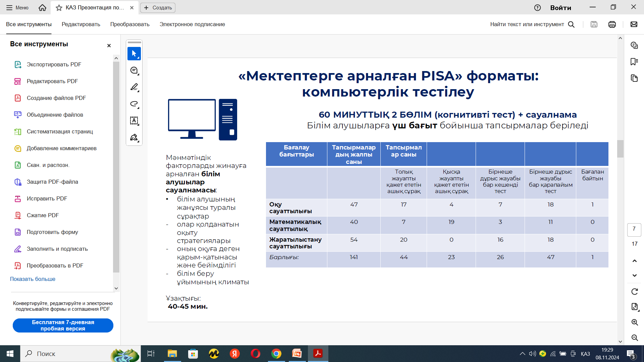Click the current page number field

click(634, 229)
